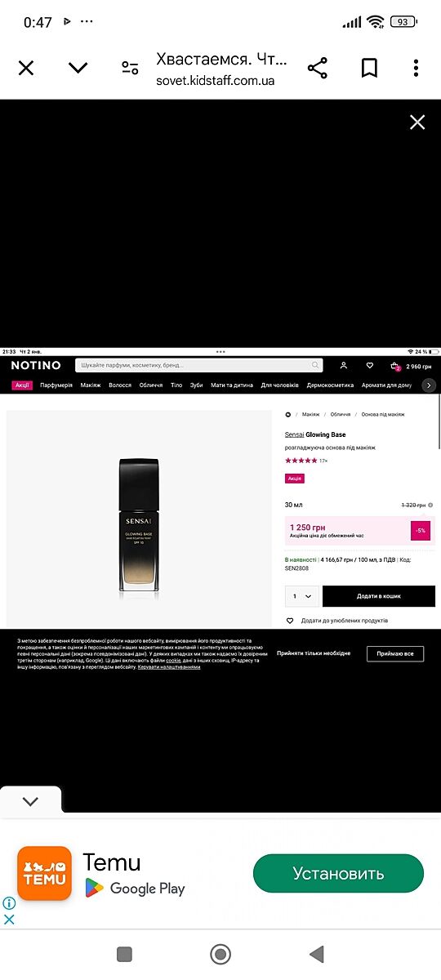Screen dimensions: 441x980
Task: Select the Акції menu tab
Action: (22, 385)
